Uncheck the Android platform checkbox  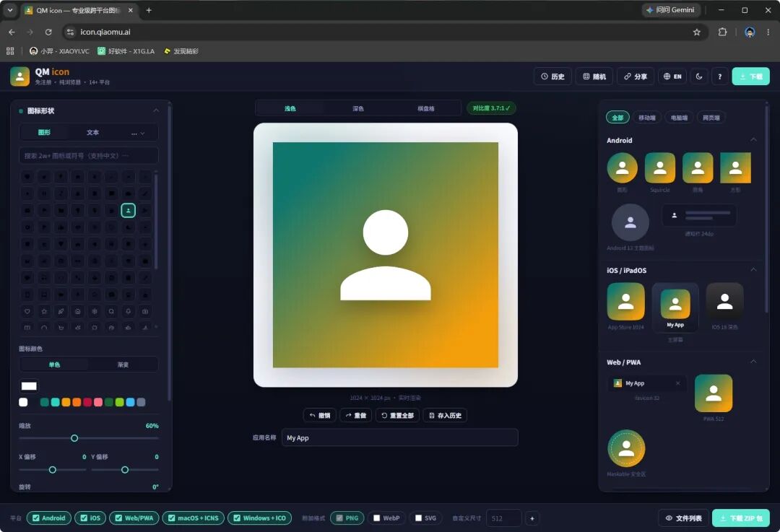point(36,518)
